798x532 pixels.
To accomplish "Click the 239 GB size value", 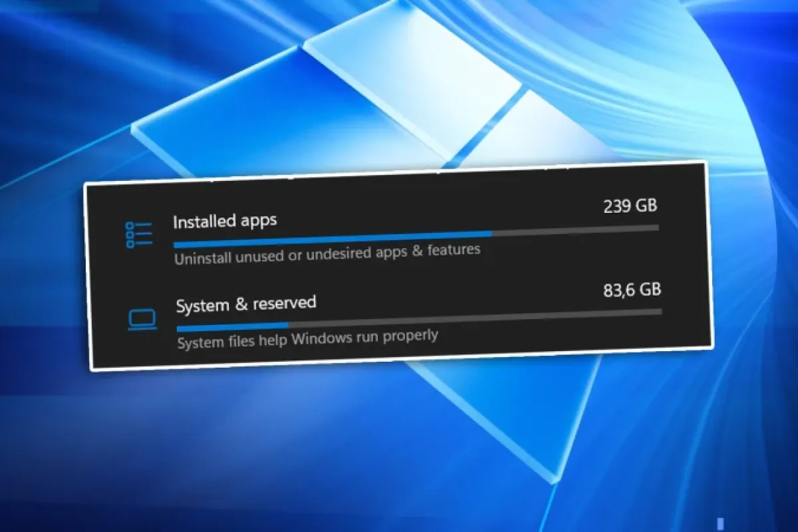I will point(630,206).
